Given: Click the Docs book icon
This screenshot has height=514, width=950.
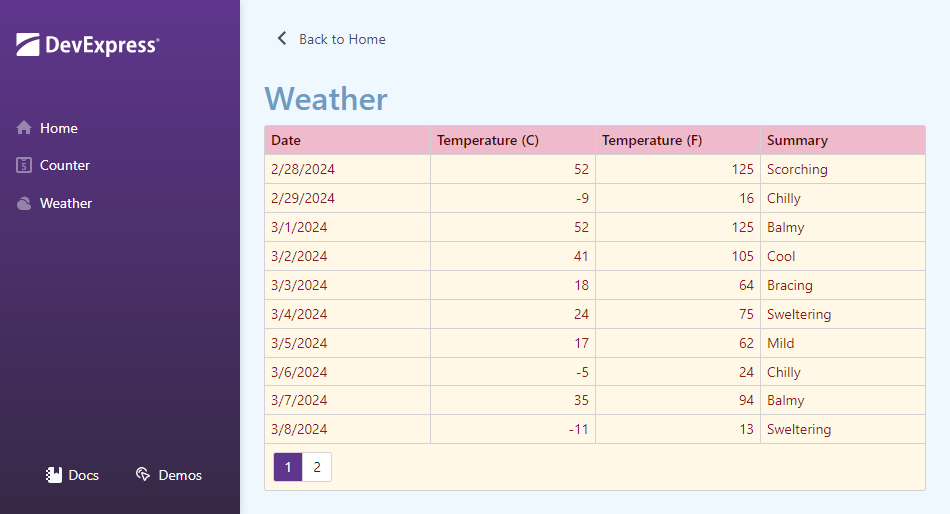Looking at the screenshot, I should (x=54, y=475).
